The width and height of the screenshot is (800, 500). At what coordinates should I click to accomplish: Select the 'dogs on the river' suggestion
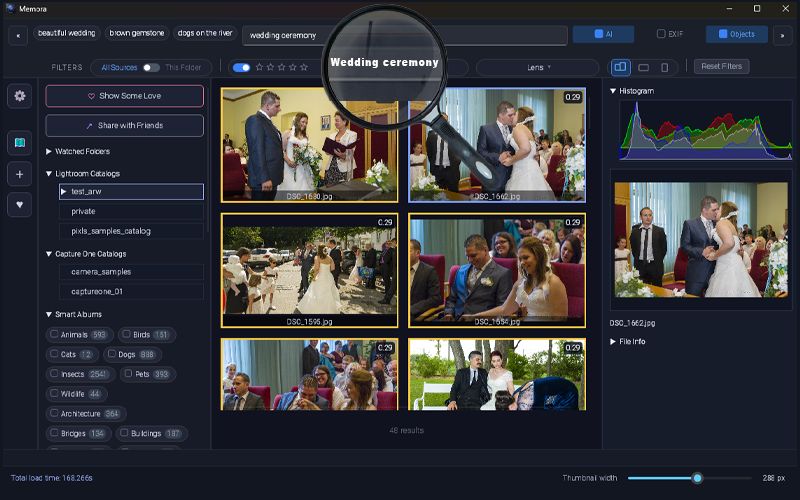[205, 33]
